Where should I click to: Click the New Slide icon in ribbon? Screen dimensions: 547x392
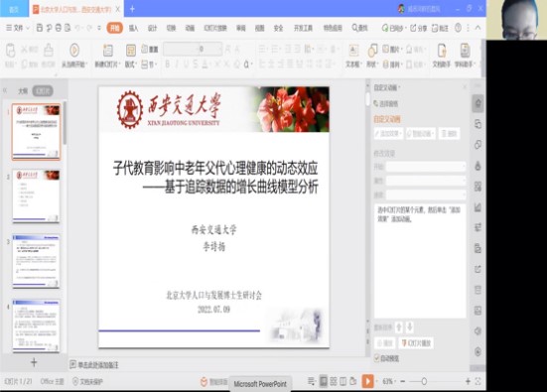pyautogui.click(x=108, y=51)
